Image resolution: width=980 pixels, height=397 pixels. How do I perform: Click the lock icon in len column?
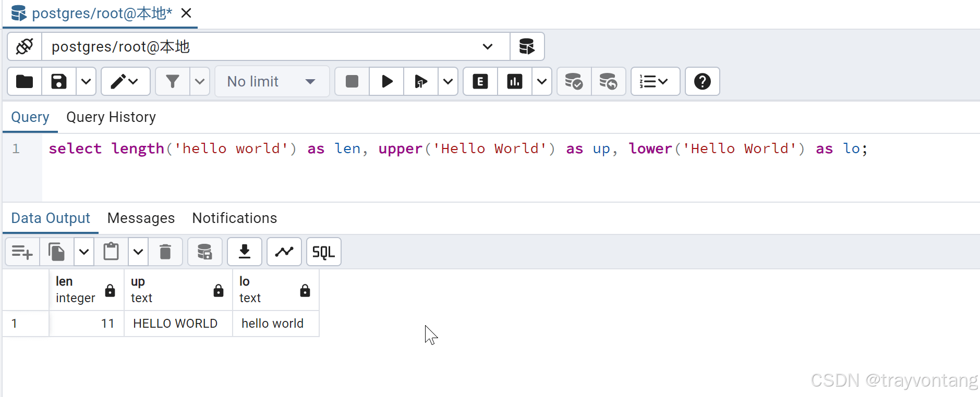tap(110, 290)
